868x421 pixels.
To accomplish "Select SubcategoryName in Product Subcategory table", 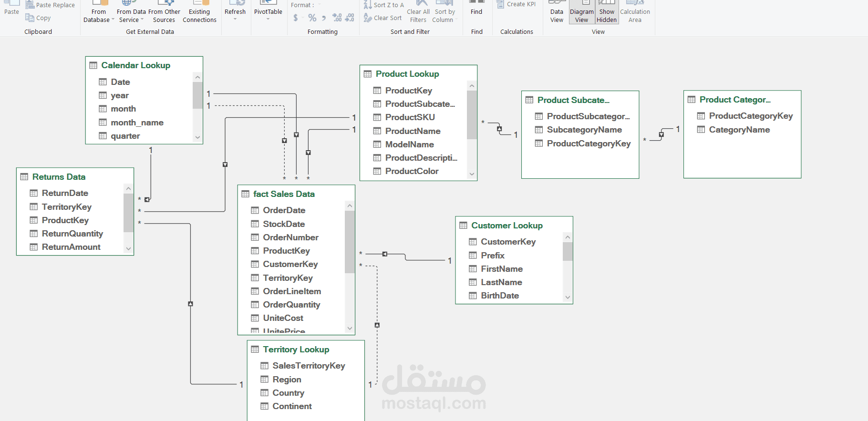I will (584, 130).
